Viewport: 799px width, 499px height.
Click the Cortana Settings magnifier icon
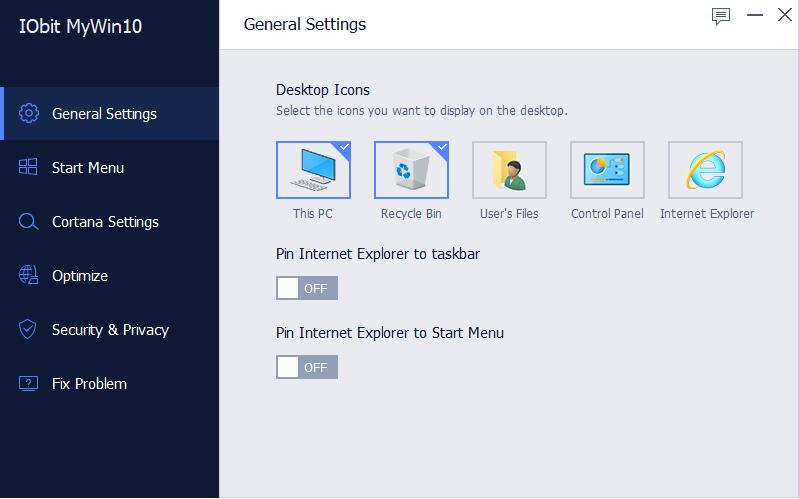tap(28, 221)
